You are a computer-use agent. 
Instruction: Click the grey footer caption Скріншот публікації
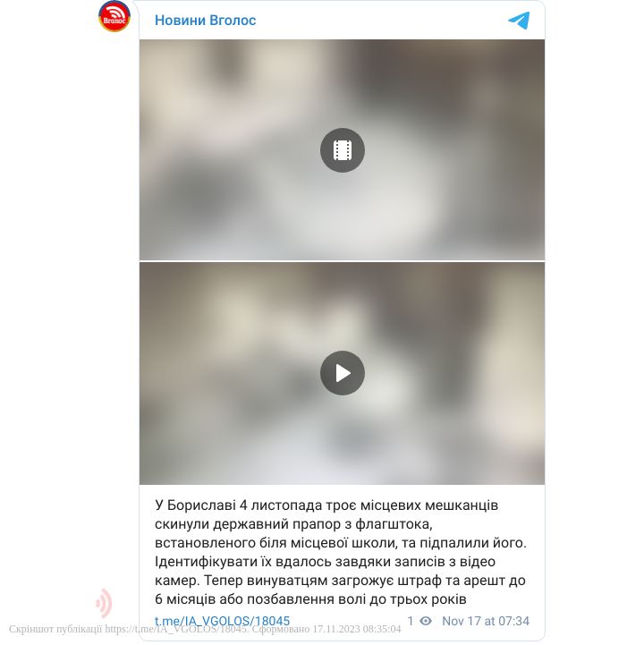(x=55, y=629)
